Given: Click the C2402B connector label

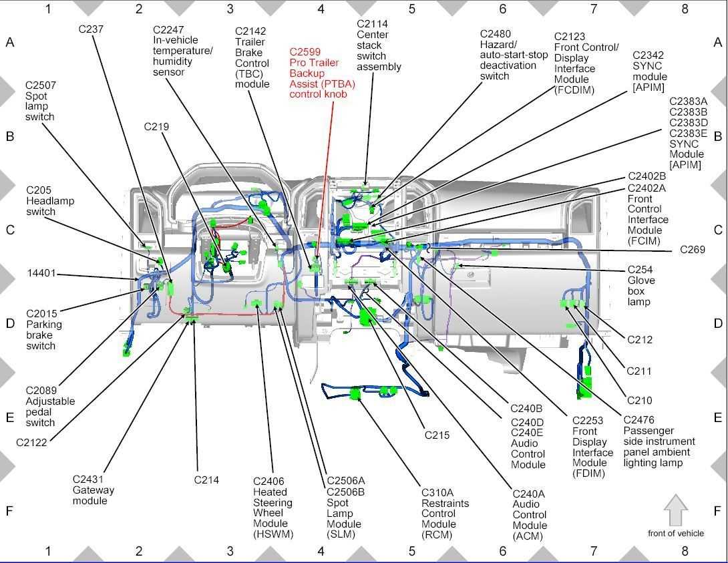Looking at the screenshot, I should click(x=647, y=176).
